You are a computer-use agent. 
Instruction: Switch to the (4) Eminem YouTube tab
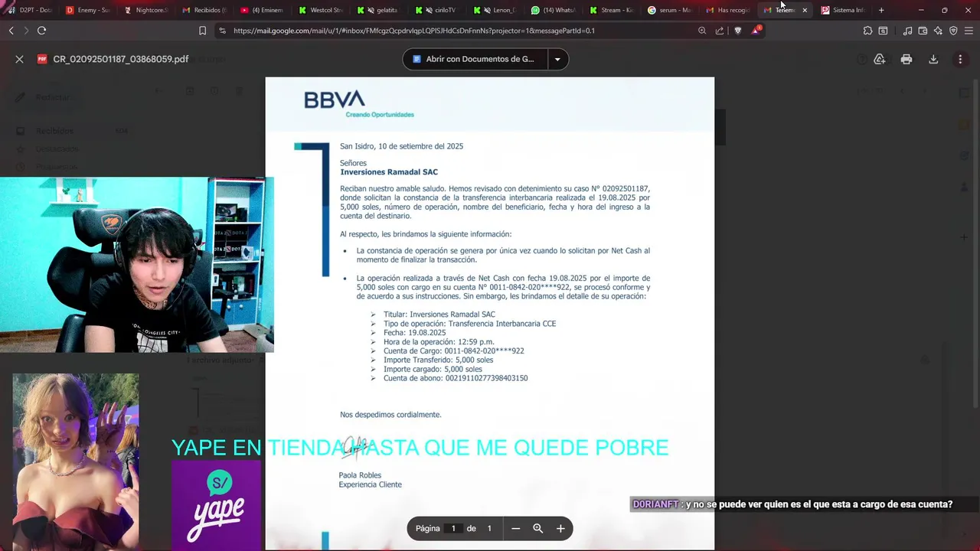tap(263, 10)
